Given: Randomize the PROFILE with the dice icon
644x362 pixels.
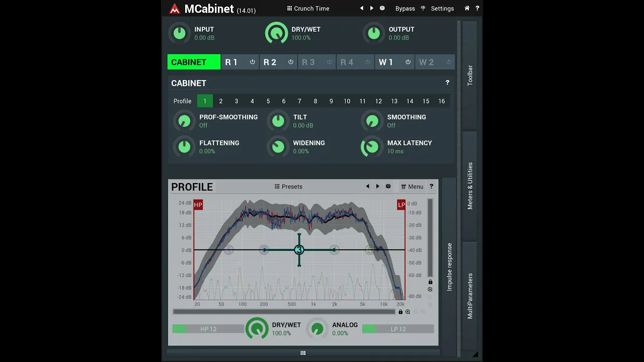Looking at the screenshot, I should click(x=388, y=187).
